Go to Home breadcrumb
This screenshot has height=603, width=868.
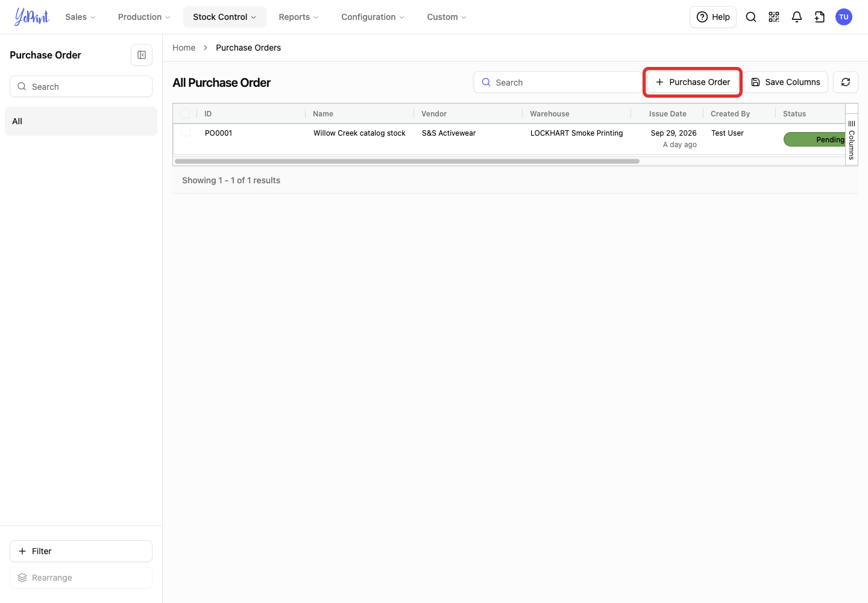tap(184, 48)
